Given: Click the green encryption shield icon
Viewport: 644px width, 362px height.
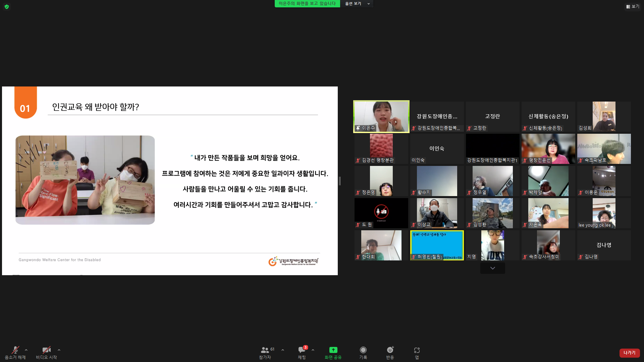Looking at the screenshot, I should (7, 7).
